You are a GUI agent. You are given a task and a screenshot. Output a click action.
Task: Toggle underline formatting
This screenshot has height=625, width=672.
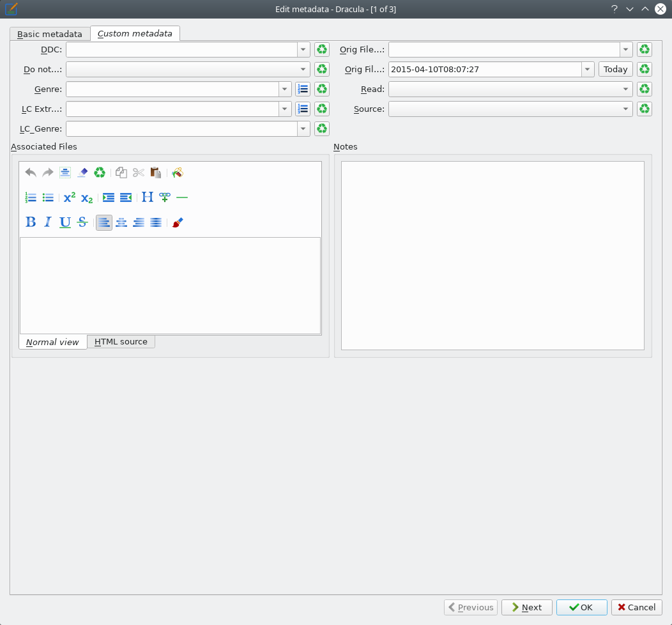click(65, 222)
